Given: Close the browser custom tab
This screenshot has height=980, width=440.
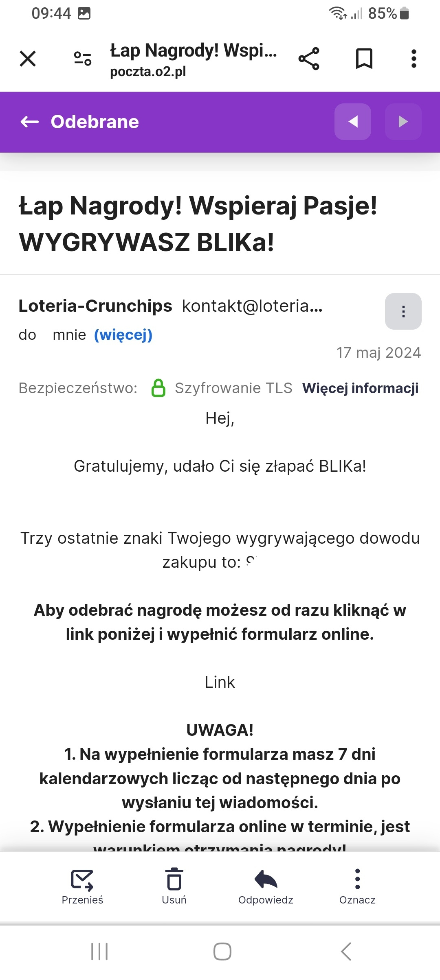Looking at the screenshot, I should (x=28, y=59).
